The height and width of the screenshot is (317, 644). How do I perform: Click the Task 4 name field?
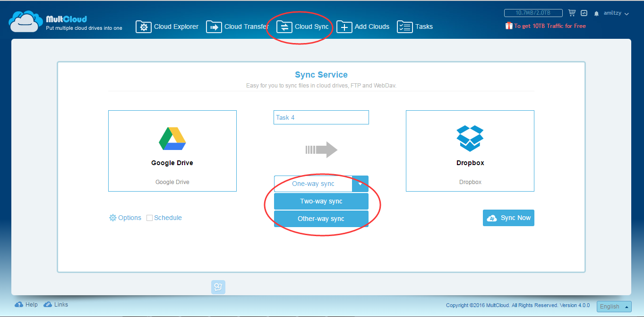click(x=321, y=117)
